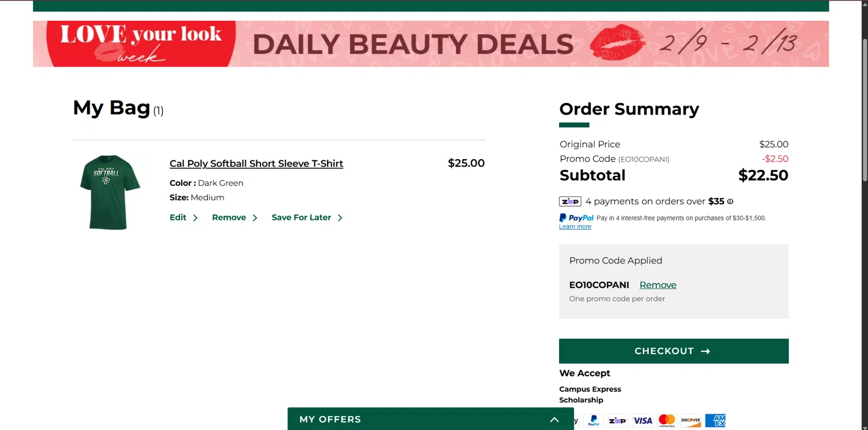Remove the T-shirt from the bag
Screen dimensions: 868x430
coord(229,218)
